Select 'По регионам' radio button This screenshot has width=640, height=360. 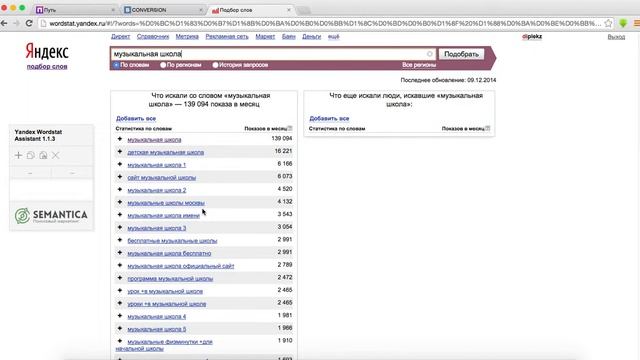coord(163,65)
